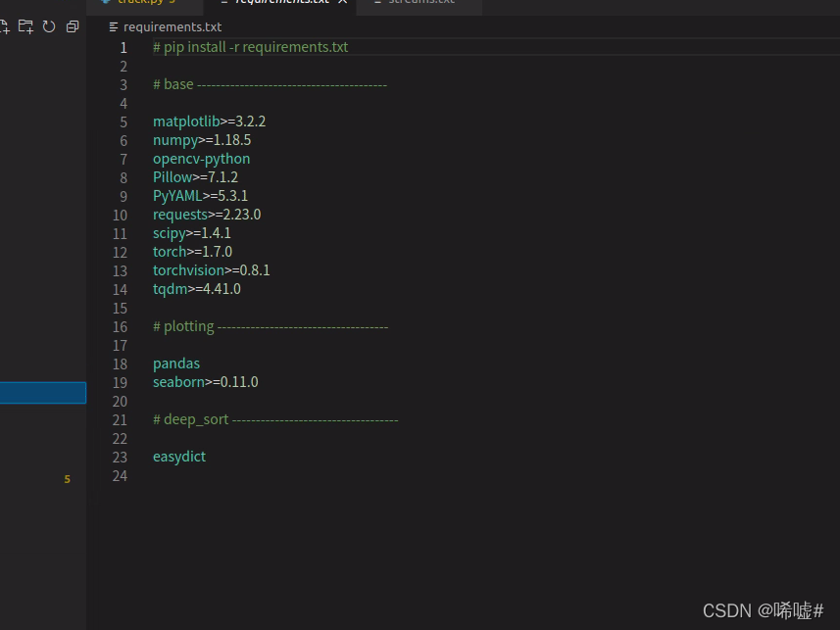Click the 'scipy>=1.4.1' line
This screenshot has width=840, height=630.
(192, 233)
